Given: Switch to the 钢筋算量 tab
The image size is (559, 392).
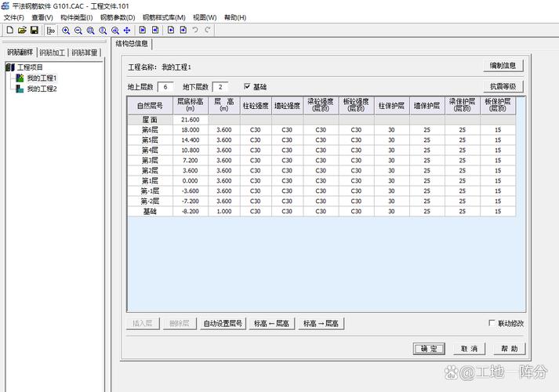Looking at the screenshot, I should (85, 53).
